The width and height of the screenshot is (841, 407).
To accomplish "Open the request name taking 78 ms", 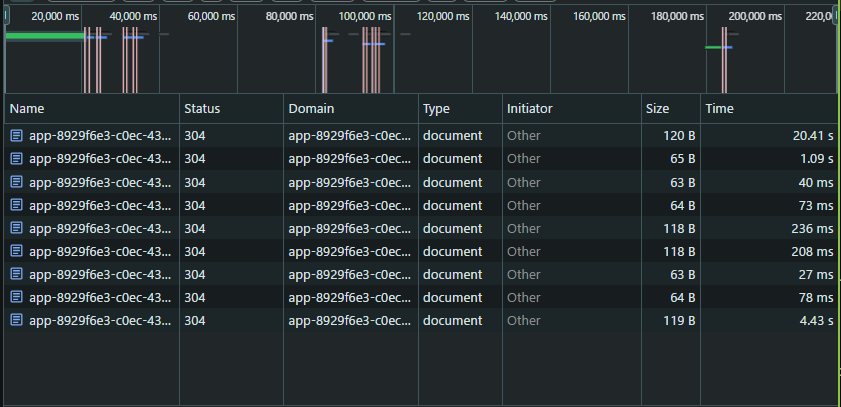I will pyautogui.click(x=100, y=298).
